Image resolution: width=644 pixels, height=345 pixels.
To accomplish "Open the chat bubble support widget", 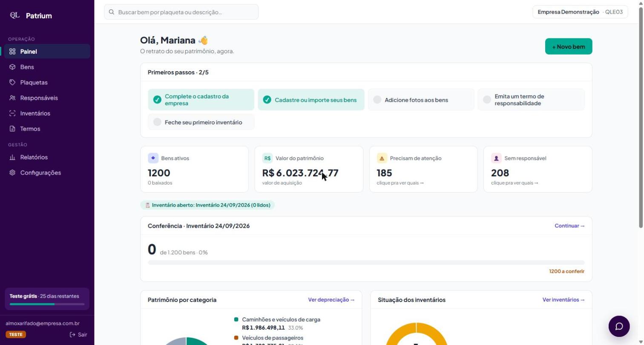I will 619,326.
